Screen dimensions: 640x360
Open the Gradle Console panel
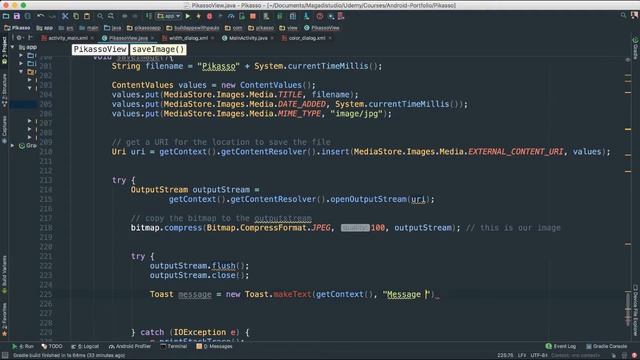point(606,346)
